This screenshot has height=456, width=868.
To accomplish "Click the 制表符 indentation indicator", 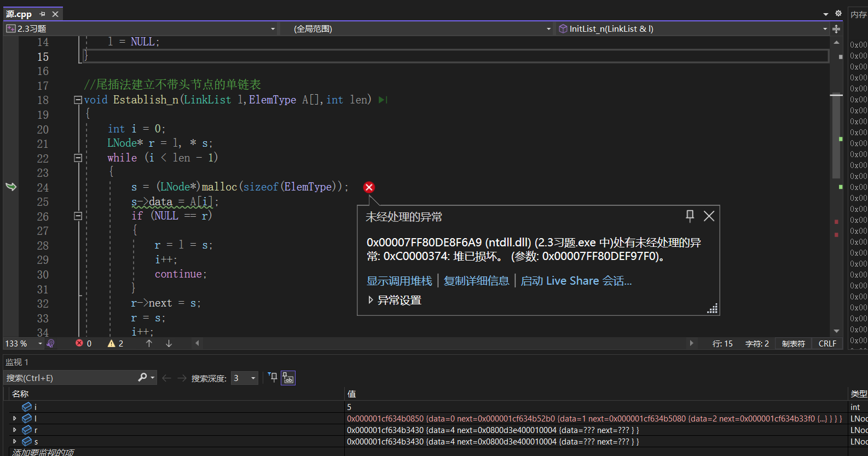I will (793, 344).
